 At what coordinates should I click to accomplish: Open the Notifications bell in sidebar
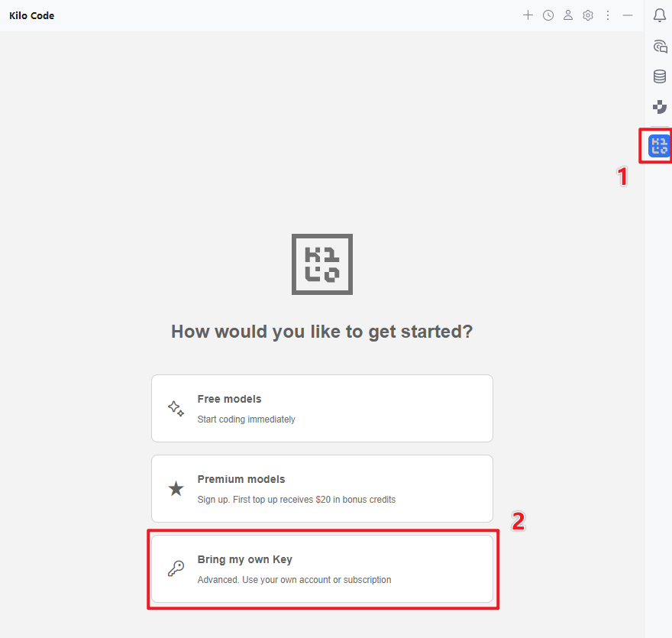660,15
